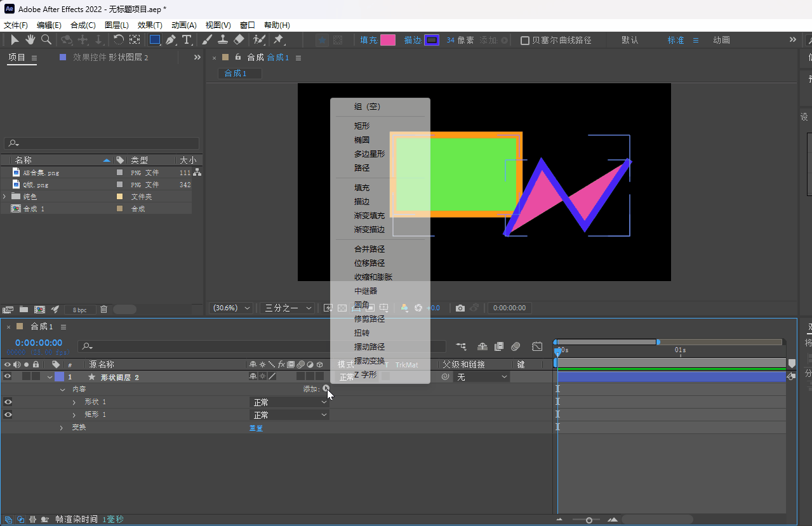Open the 效果(T) menu
Screen dimensions: 812x526
tap(150, 25)
